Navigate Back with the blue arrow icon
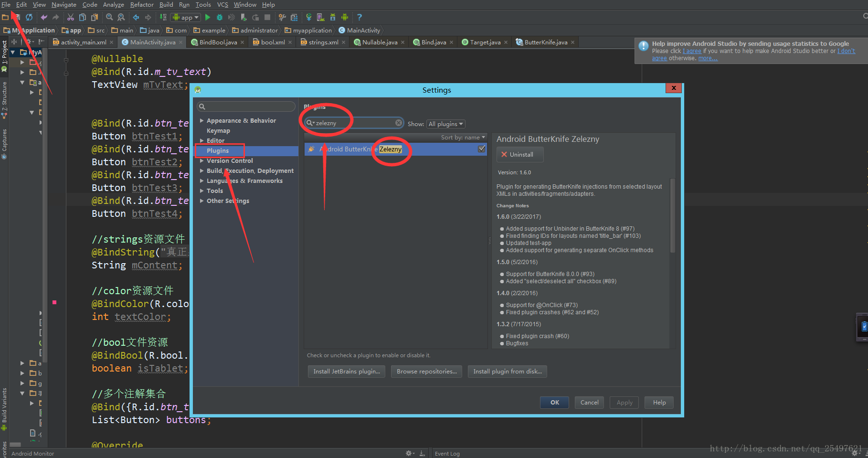This screenshot has width=868, height=458. [136, 17]
